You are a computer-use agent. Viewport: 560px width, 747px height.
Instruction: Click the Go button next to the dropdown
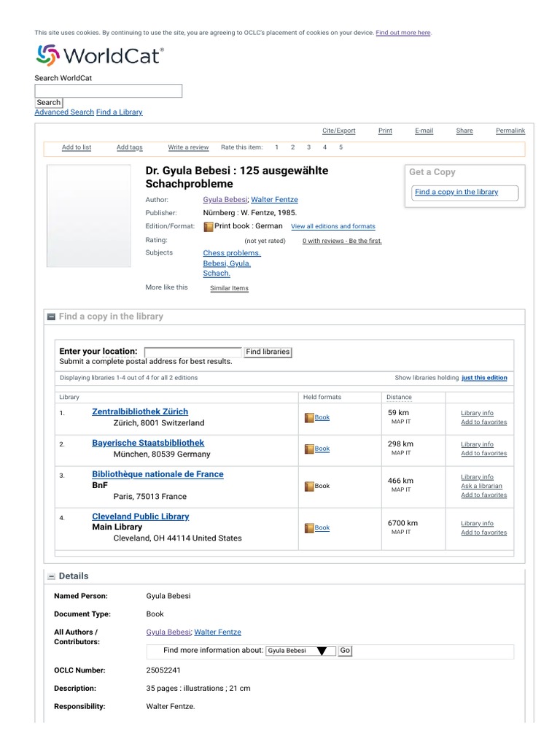(x=345, y=651)
